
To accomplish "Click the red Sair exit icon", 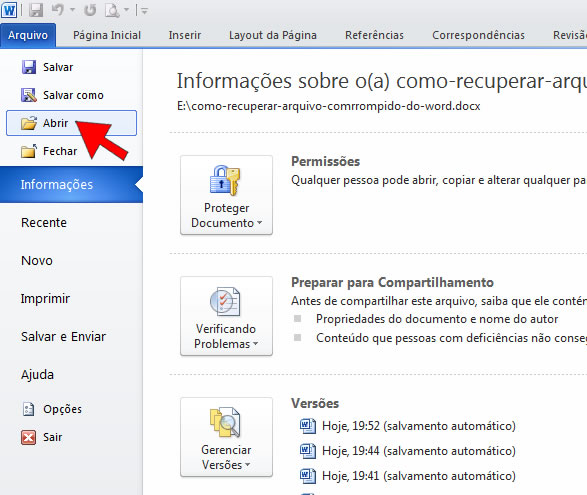I will click(x=28, y=437).
